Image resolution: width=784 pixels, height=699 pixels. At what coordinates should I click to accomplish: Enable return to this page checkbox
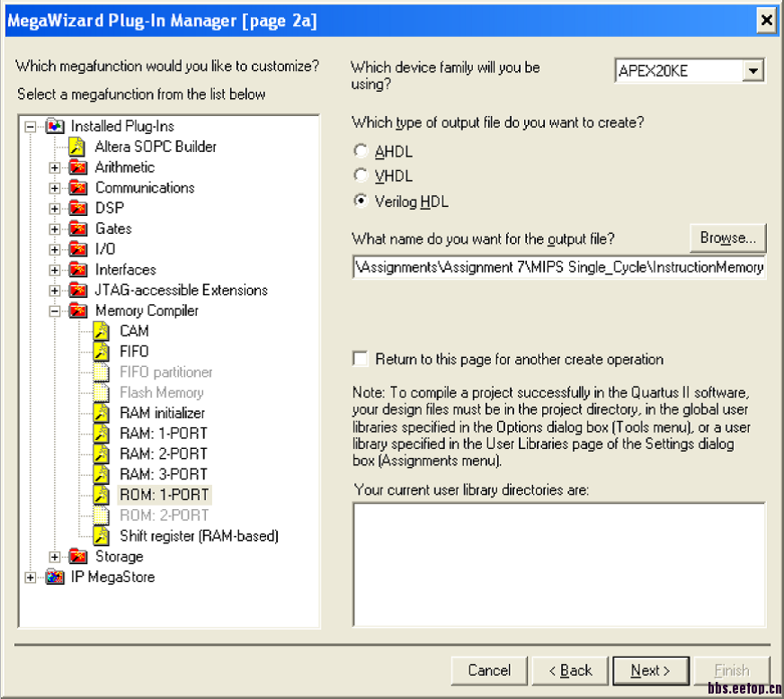click(360, 359)
